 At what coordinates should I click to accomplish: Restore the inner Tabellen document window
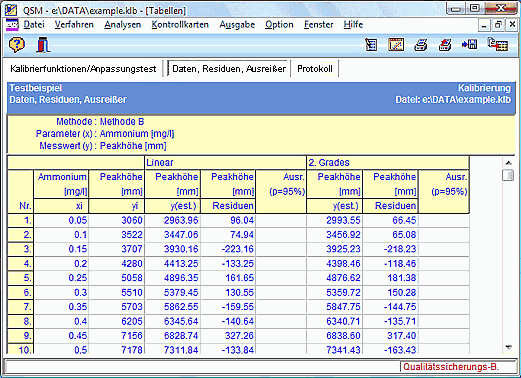pyautogui.click(x=498, y=25)
